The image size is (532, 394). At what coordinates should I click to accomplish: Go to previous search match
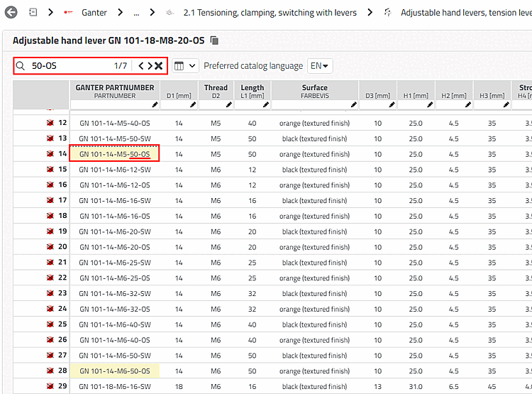141,66
